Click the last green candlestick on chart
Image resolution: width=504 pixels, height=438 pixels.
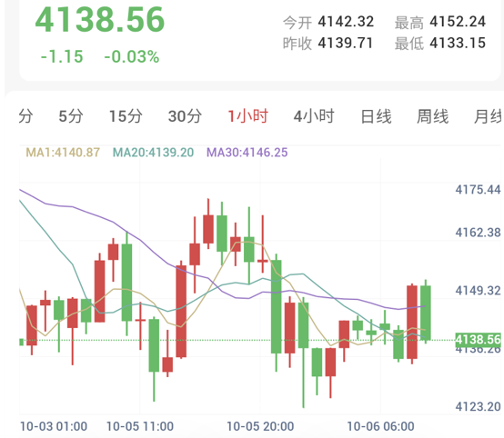point(426,313)
